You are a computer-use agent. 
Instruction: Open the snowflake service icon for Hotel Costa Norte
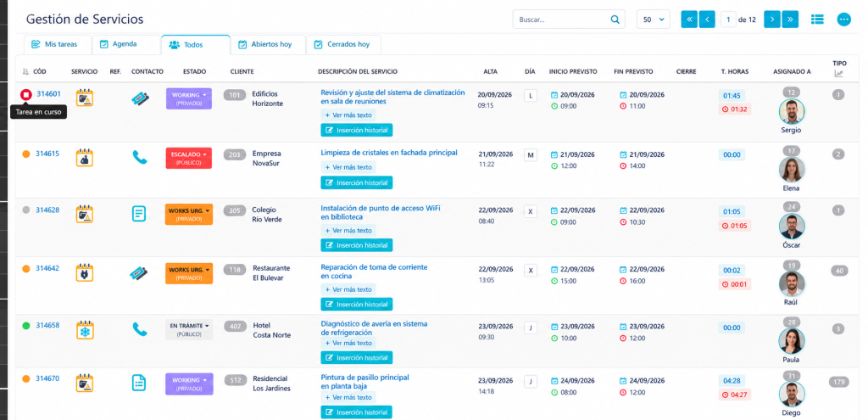coord(85,330)
